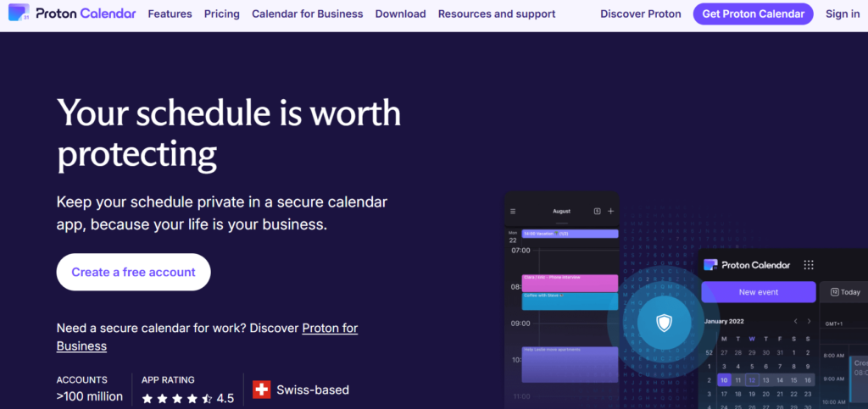Viewport: 868px width, 409px height.
Task: Click the 4.5 rating value
Action: 225,398
